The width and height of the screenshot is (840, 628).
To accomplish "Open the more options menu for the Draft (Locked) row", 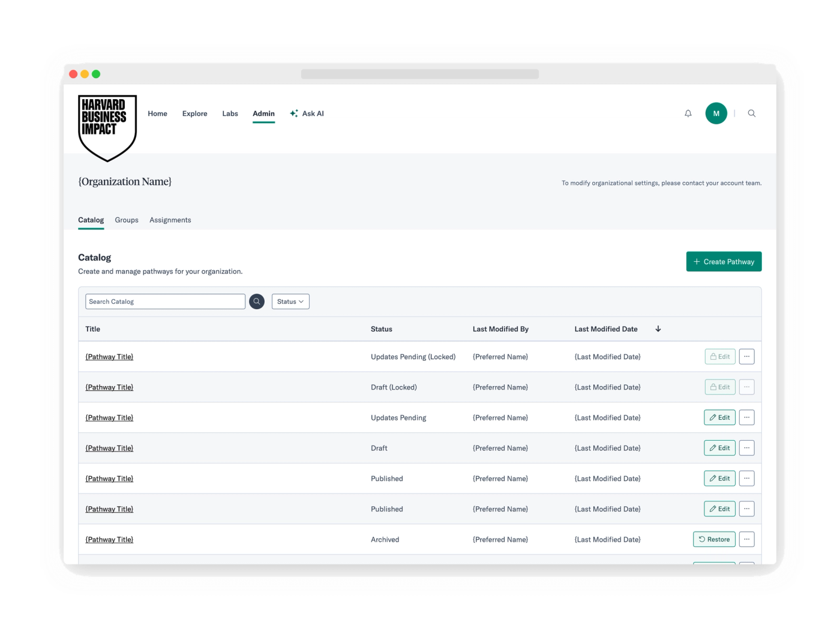I will [746, 387].
